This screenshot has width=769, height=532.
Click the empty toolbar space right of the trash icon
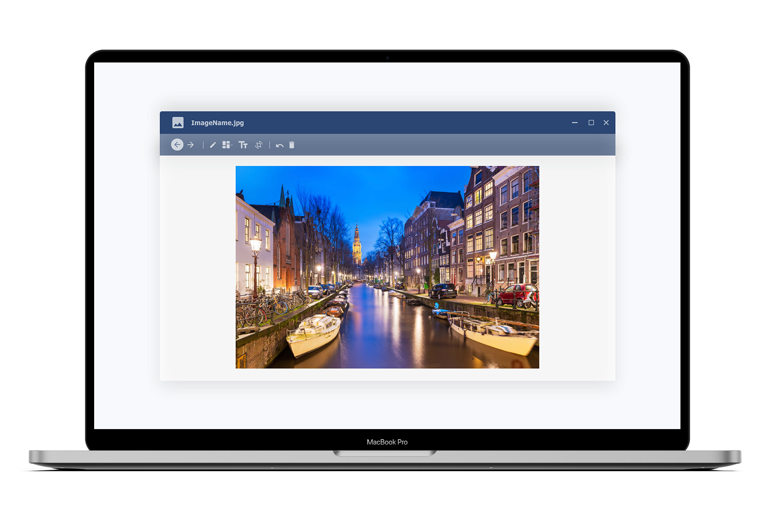click(441, 145)
